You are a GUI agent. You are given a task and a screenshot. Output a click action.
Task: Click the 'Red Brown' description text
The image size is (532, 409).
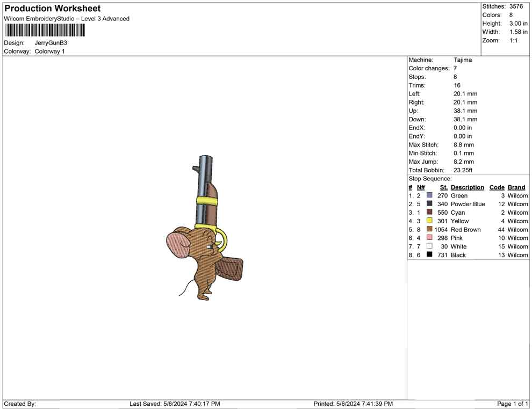[x=465, y=229]
